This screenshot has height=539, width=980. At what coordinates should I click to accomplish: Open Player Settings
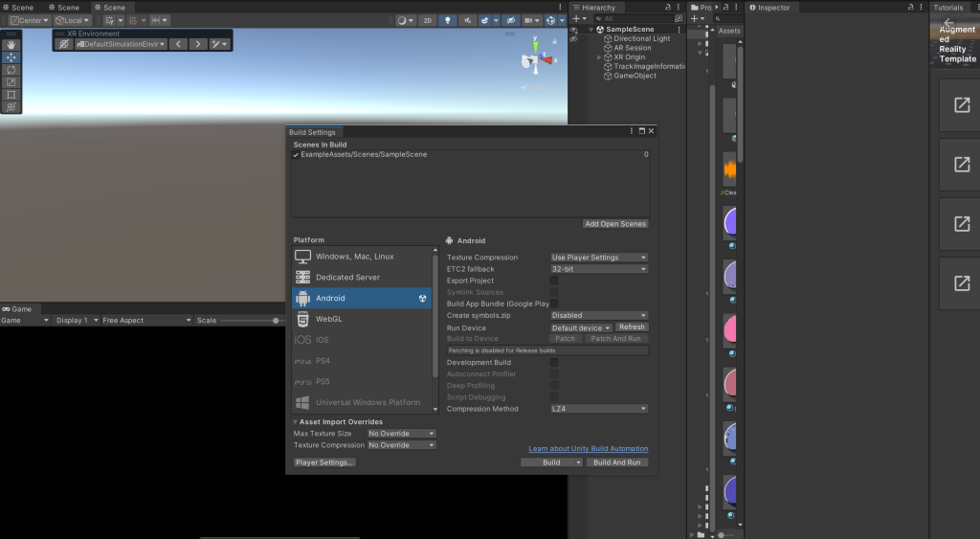point(324,462)
